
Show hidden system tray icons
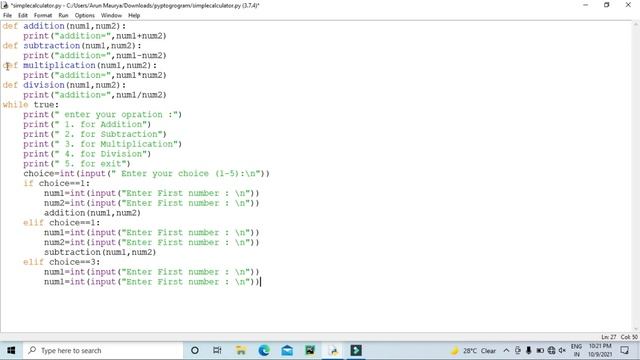coord(506,350)
